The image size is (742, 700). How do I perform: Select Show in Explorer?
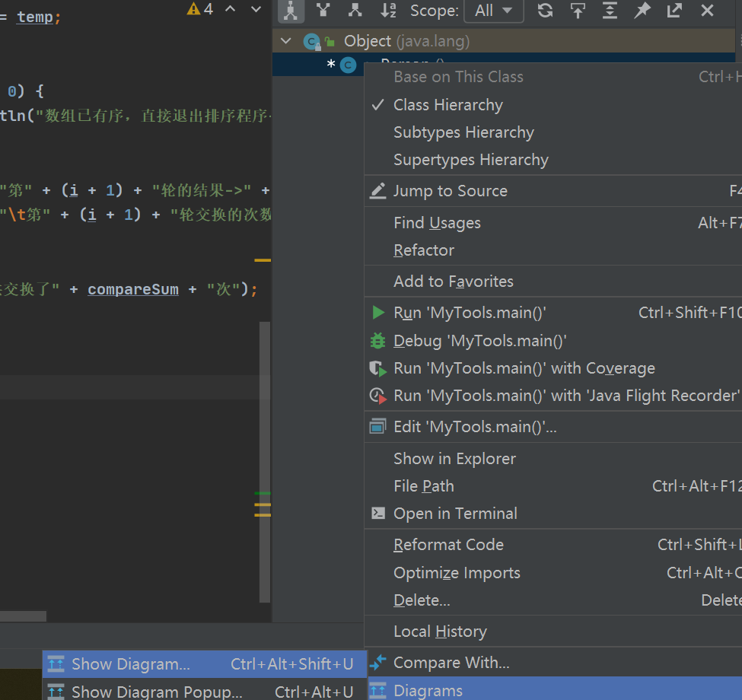pos(553,458)
